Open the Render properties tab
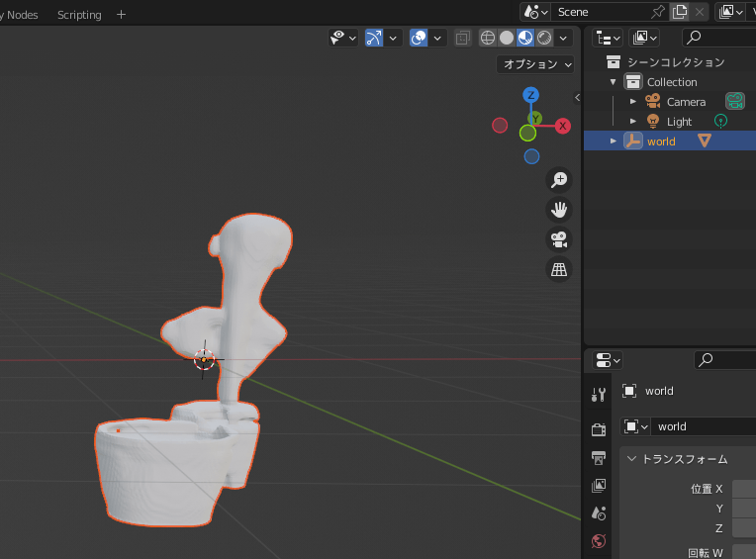The image size is (756, 559). click(599, 428)
